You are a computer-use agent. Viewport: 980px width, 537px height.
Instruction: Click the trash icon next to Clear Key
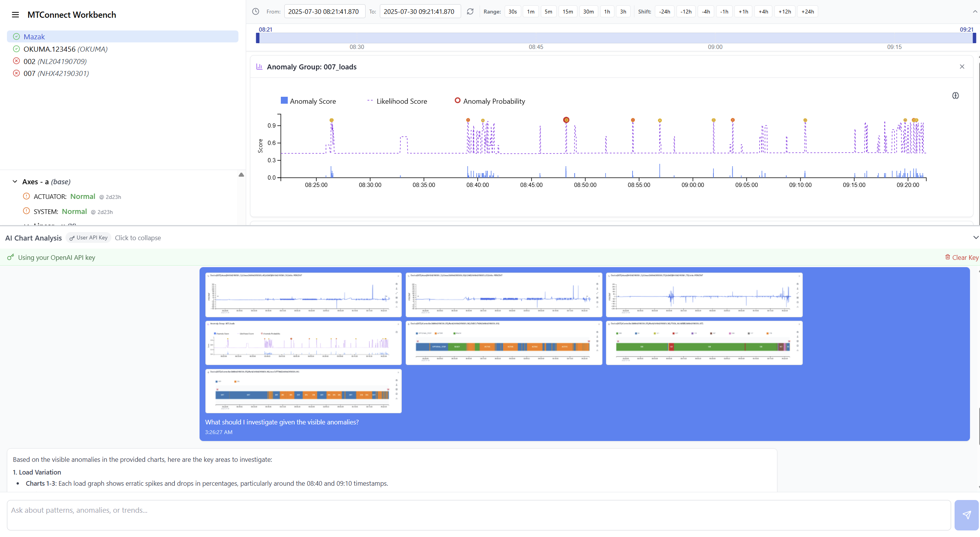pyautogui.click(x=948, y=257)
